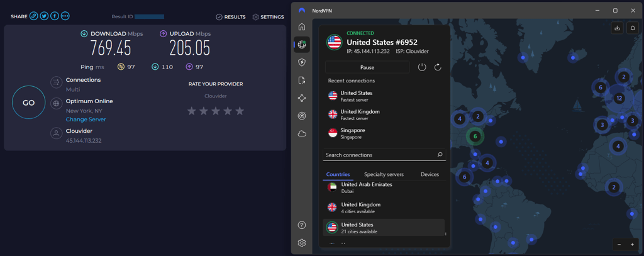
Task: Open the NordVPN home icon in sidebar
Action: [x=302, y=27]
